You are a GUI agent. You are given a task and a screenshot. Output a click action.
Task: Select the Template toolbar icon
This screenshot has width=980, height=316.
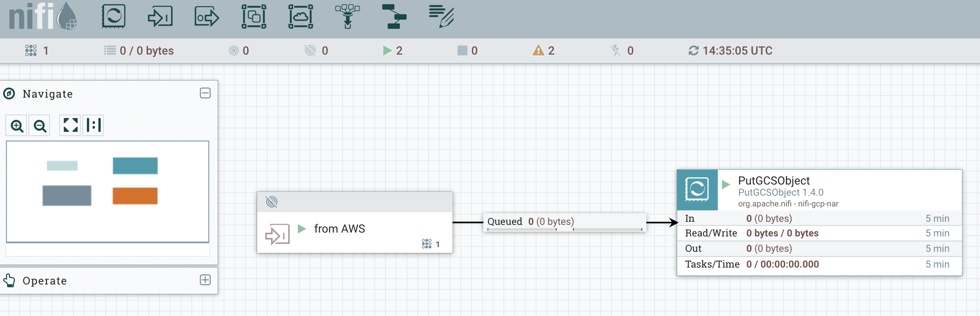pos(394,17)
